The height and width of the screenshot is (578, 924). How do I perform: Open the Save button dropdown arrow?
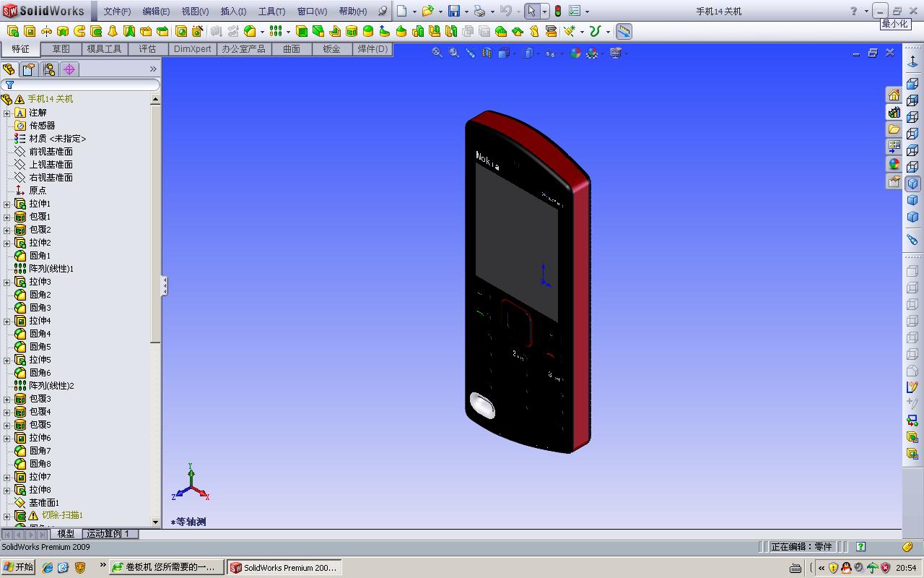466,12
